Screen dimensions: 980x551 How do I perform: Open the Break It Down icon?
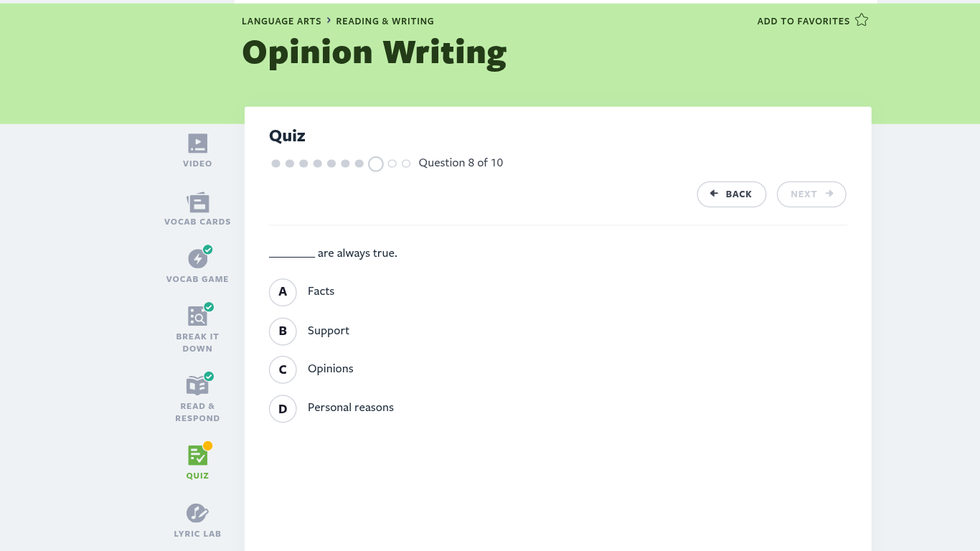coord(197,316)
